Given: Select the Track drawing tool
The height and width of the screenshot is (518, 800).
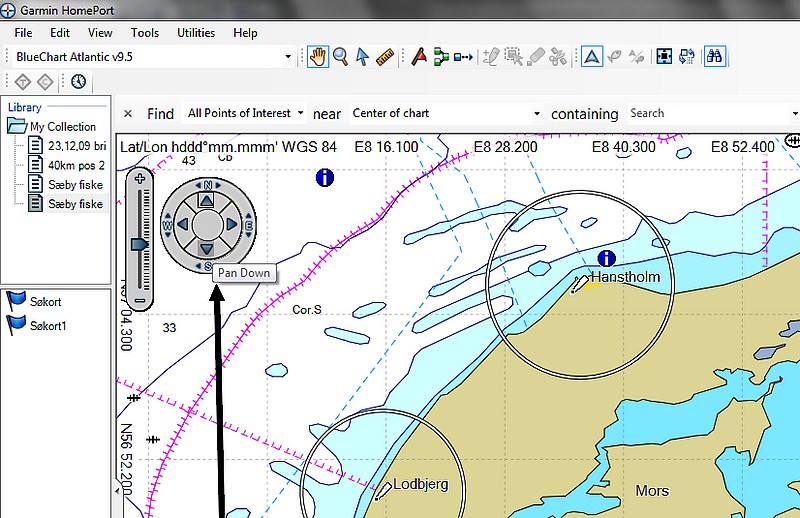Looking at the screenshot, I should tap(463, 57).
